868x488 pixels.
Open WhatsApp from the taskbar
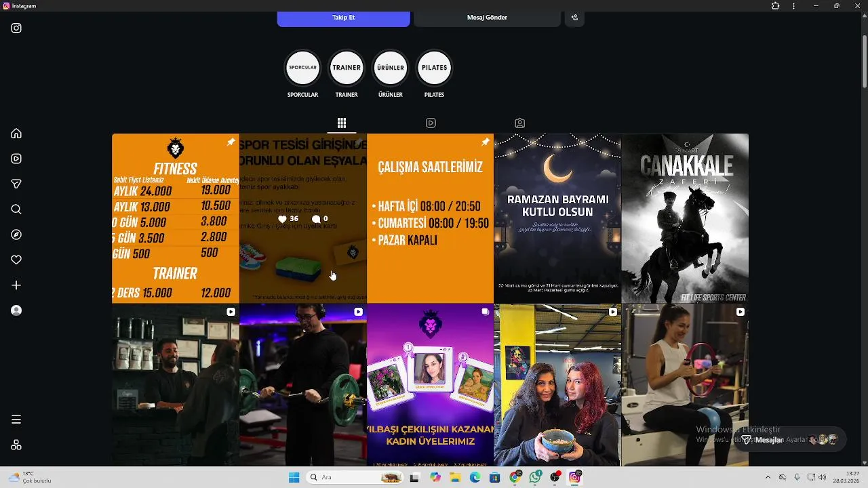pos(536,477)
